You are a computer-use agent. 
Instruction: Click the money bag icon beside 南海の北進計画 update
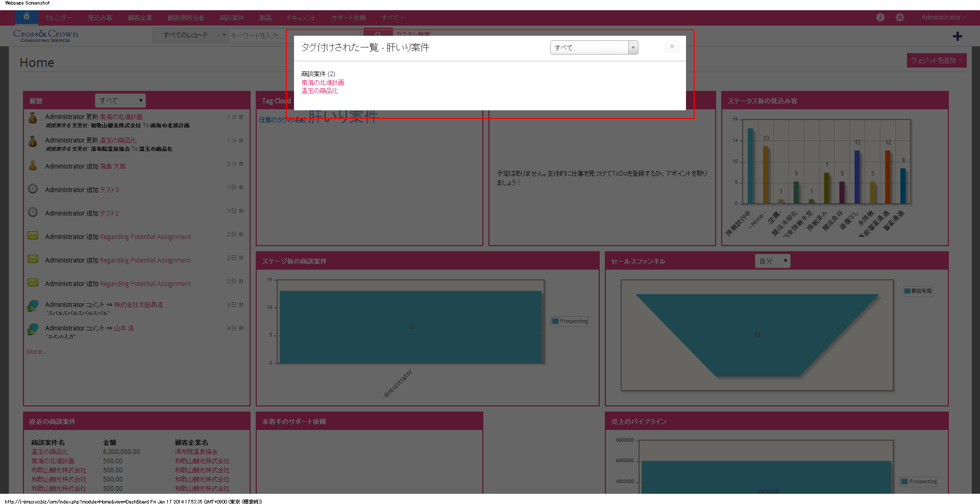click(33, 118)
